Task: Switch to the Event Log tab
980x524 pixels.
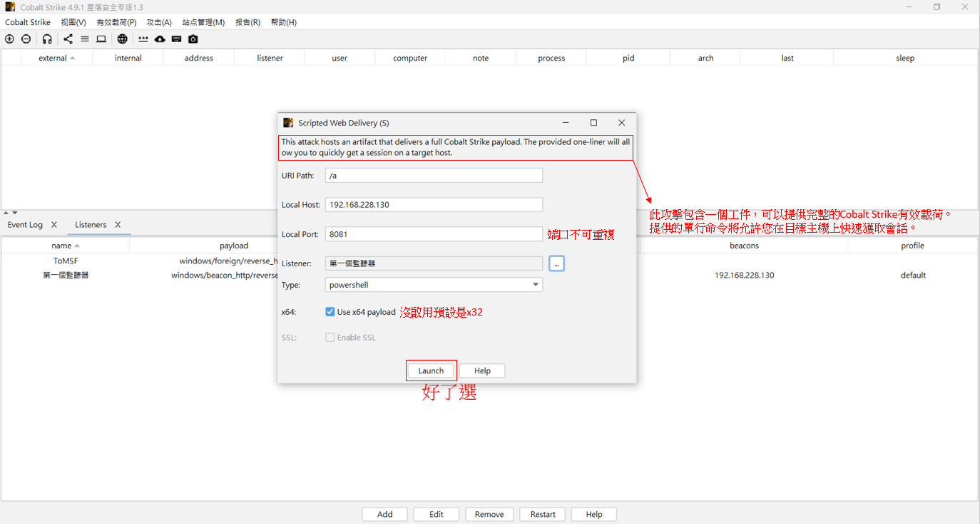Action: click(25, 225)
